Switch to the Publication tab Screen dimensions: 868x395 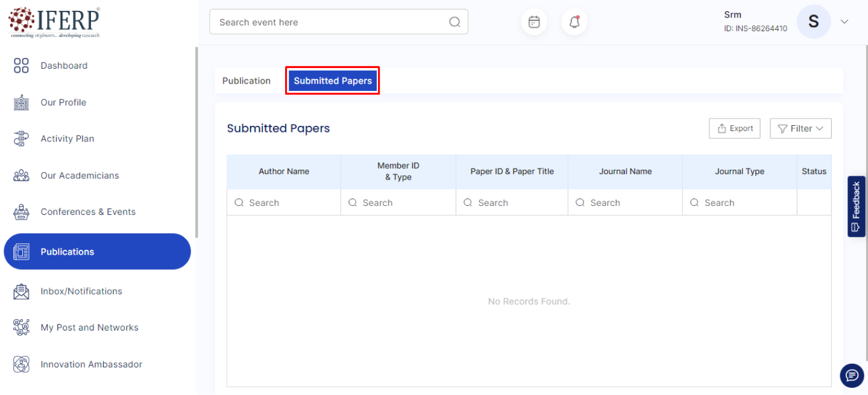(247, 81)
